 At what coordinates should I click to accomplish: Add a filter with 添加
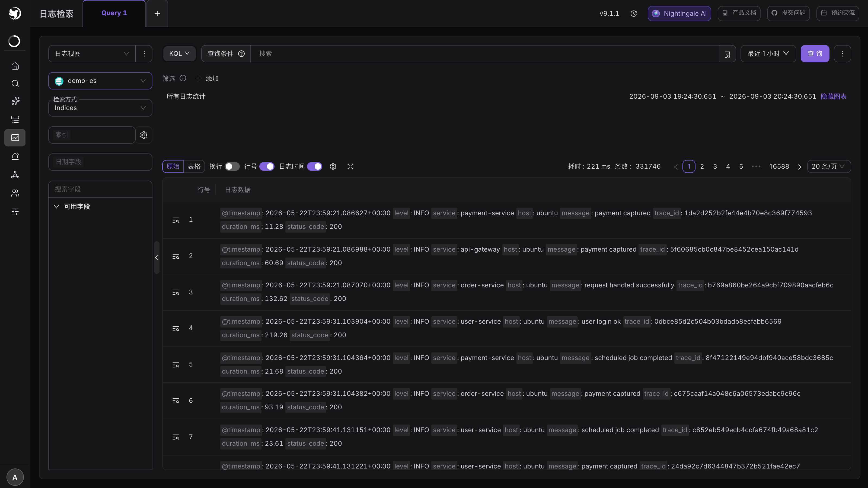coord(207,78)
